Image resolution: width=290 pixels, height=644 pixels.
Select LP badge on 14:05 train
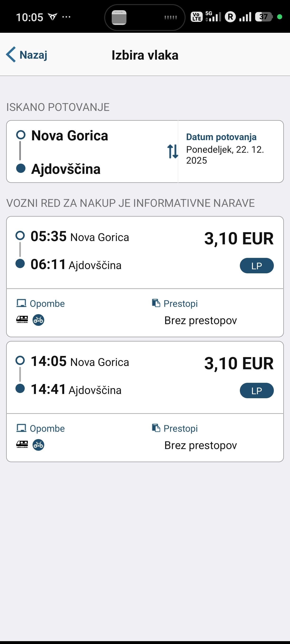pos(257,390)
